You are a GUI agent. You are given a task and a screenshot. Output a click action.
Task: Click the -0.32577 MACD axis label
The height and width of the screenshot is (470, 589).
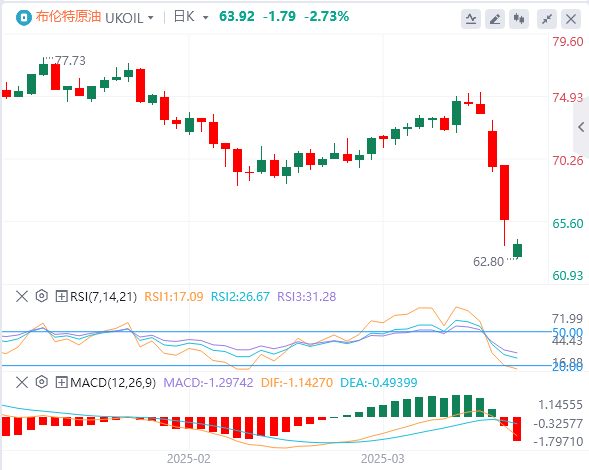(x=558, y=424)
